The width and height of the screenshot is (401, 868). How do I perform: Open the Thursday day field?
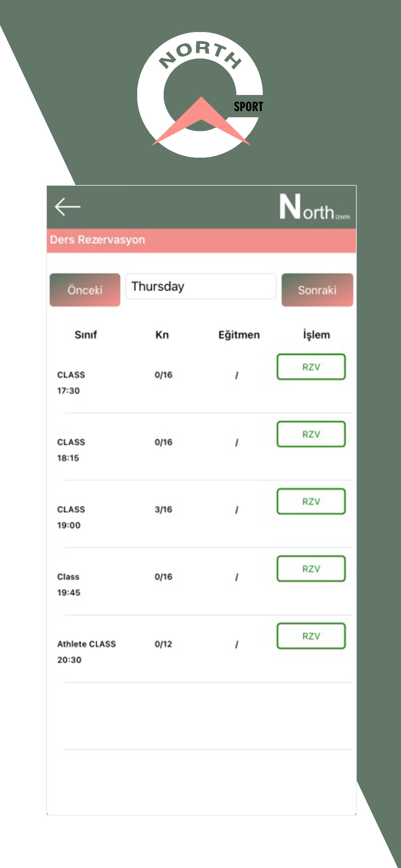pos(200,286)
